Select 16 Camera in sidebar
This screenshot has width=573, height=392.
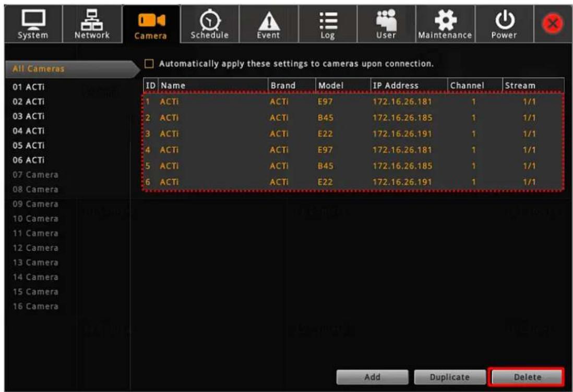pos(35,306)
